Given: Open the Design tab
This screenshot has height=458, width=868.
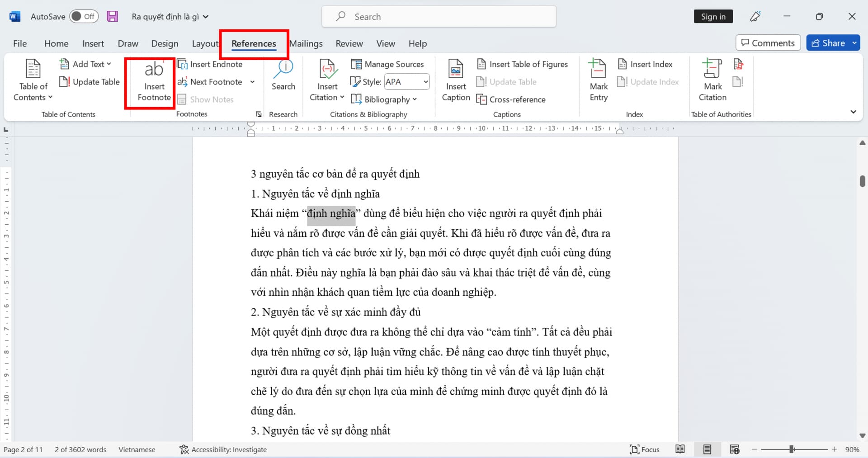Looking at the screenshot, I should (165, 43).
